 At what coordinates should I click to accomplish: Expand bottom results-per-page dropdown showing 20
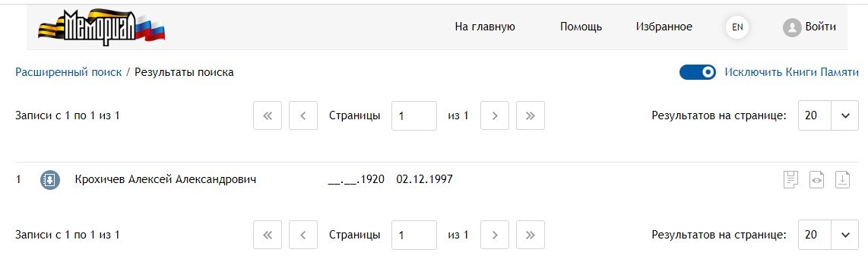click(828, 235)
